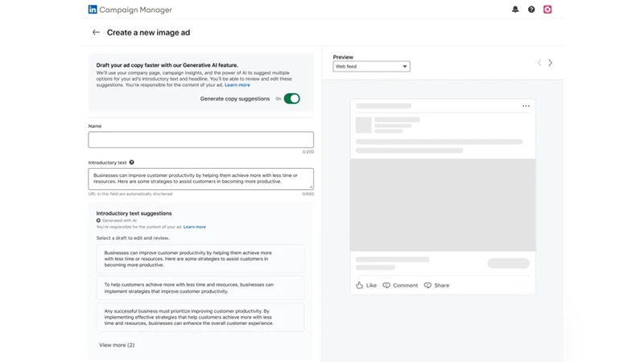The image size is (644, 362).
Task: Open the account profile avatar
Action: click(x=547, y=10)
